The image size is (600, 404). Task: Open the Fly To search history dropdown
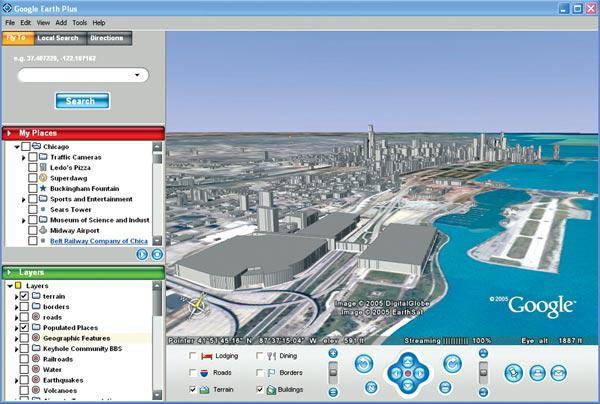point(136,74)
